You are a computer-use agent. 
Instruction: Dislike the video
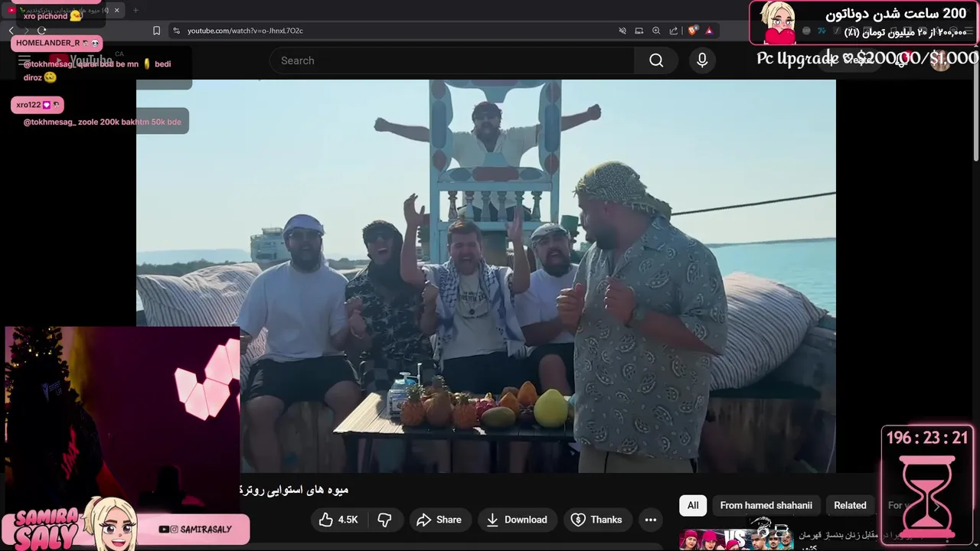(385, 520)
